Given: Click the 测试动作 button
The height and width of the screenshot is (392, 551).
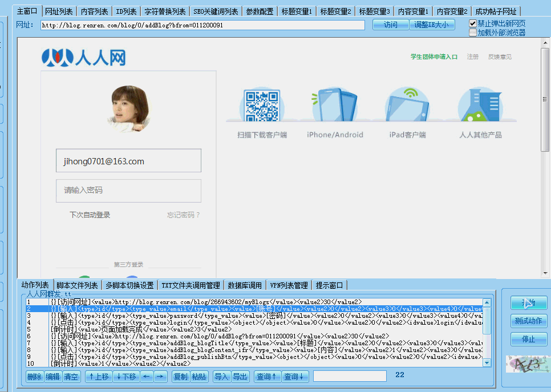Looking at the screenshot, I should point(529,321).
